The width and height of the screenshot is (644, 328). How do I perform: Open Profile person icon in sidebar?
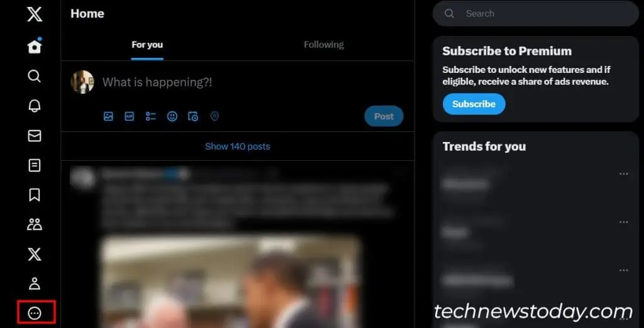[35, 283]
